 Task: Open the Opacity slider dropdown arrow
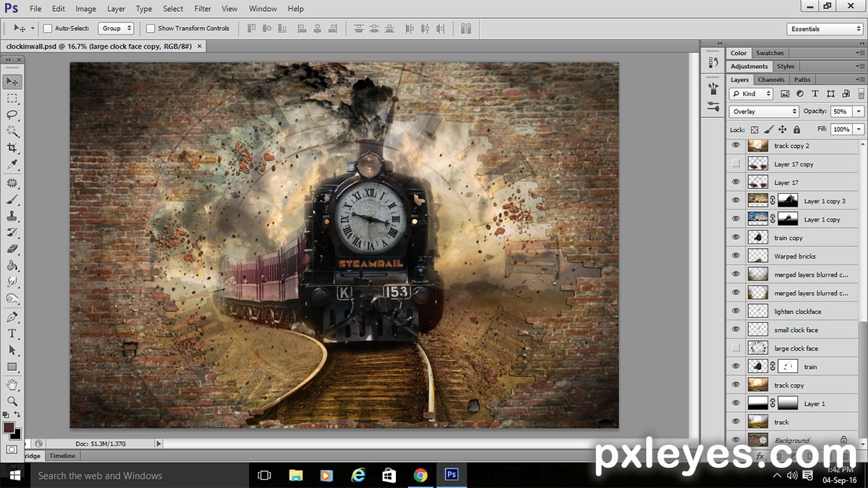tap(858, 112)
